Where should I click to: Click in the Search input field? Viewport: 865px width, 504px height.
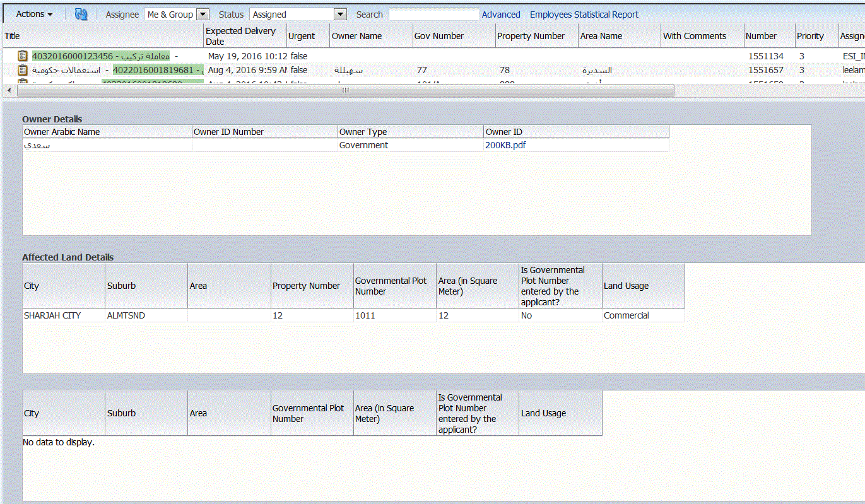[x=433, y=14]
